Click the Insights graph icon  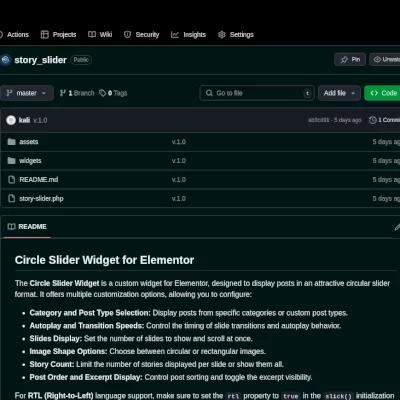click(x=175, y=35)
